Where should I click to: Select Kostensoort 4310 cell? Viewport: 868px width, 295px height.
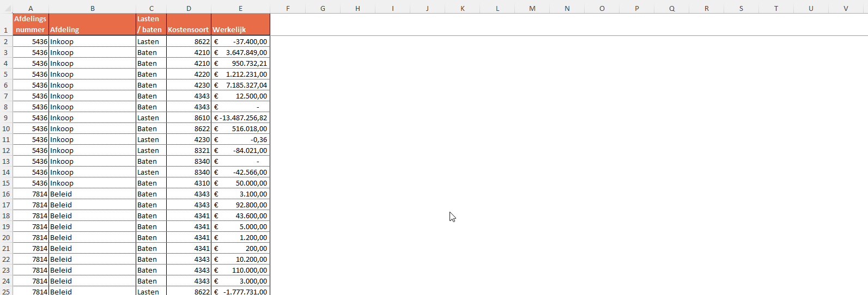[x=189, y=183]
